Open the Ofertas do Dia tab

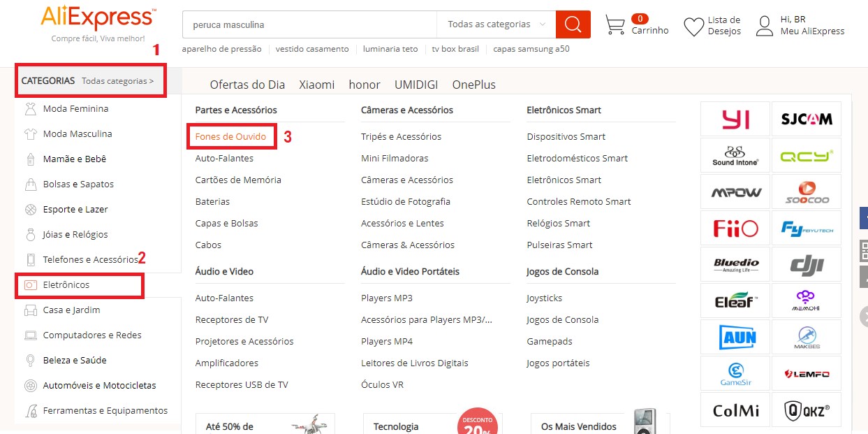tap(247, 85)
